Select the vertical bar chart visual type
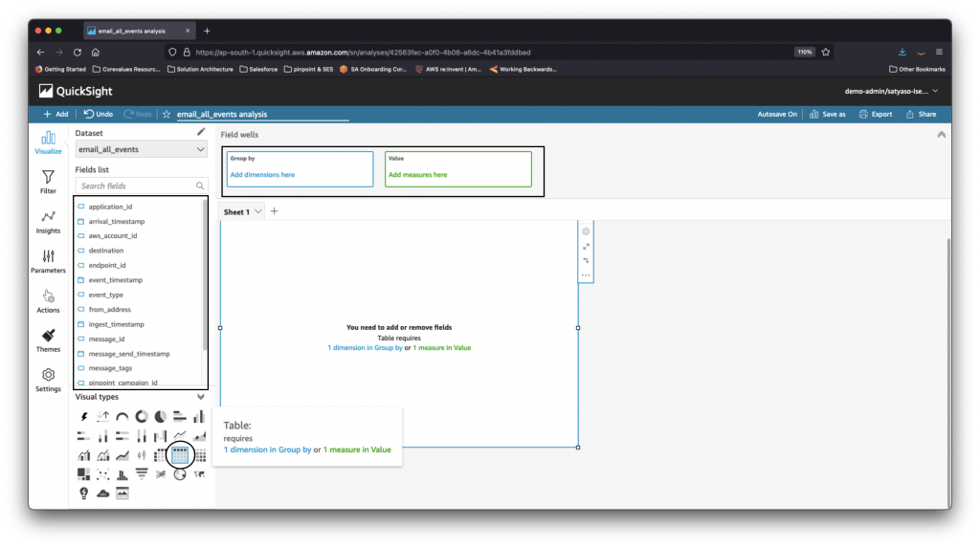The height and width of the screenshot is (547, 980). (x=199, y=417)
